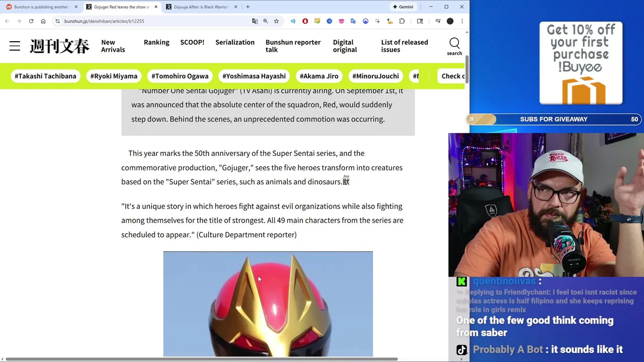Close the Bunshun is publishing another tab
This screenshot has height=362, width=644.
(76, 7)
